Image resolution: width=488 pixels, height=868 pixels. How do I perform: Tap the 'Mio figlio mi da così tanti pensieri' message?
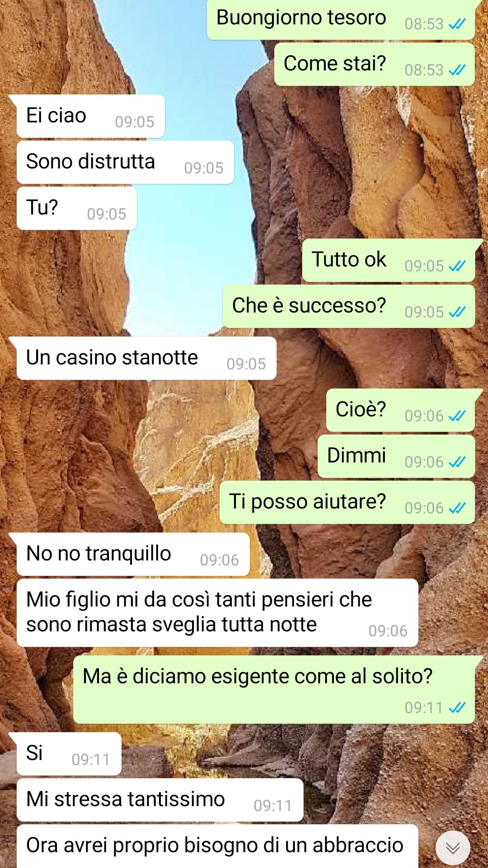217,613
